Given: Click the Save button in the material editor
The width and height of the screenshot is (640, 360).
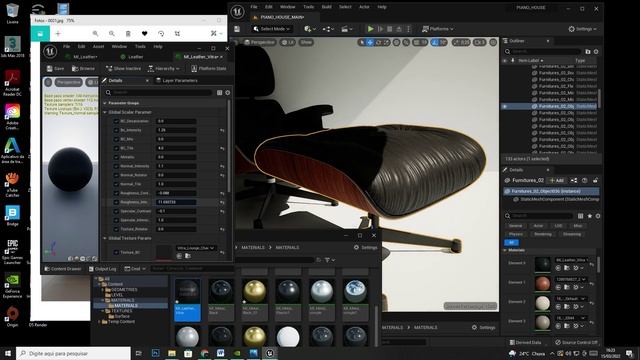Looking at the screenshot, I should pos(56,69).
